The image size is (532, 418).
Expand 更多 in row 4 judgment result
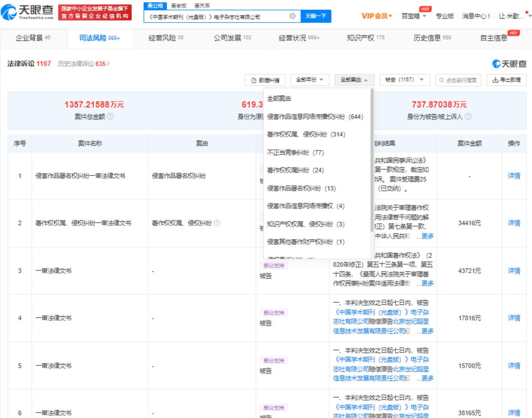pyautogui.click(x=427, y=331)
